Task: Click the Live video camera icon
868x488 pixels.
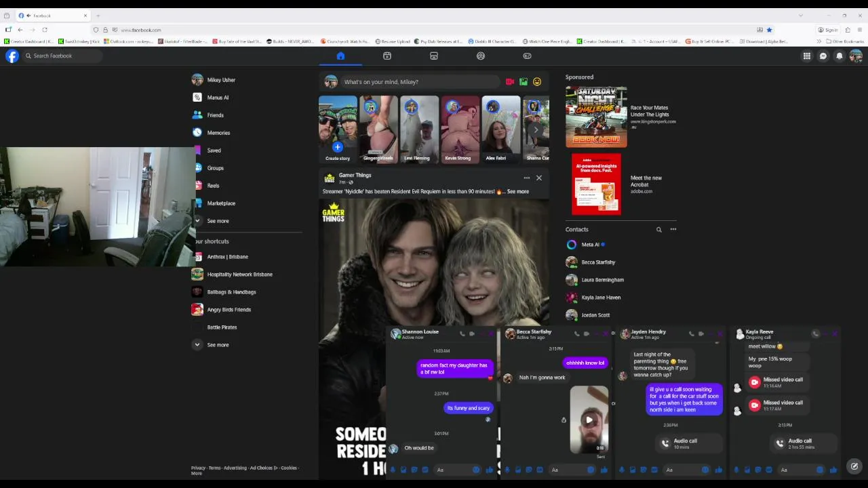Action: tap(510, 82)
